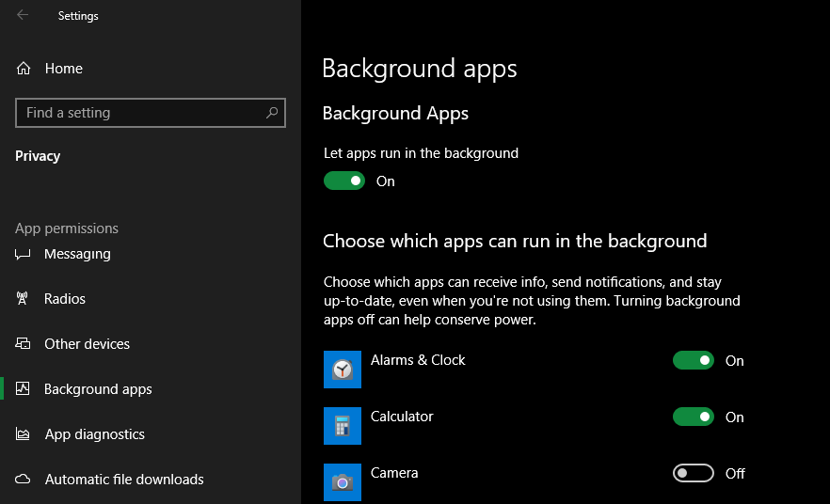This screenshot has width=830, height=504.
Task: Click the Camera app label
Action: 394,473
